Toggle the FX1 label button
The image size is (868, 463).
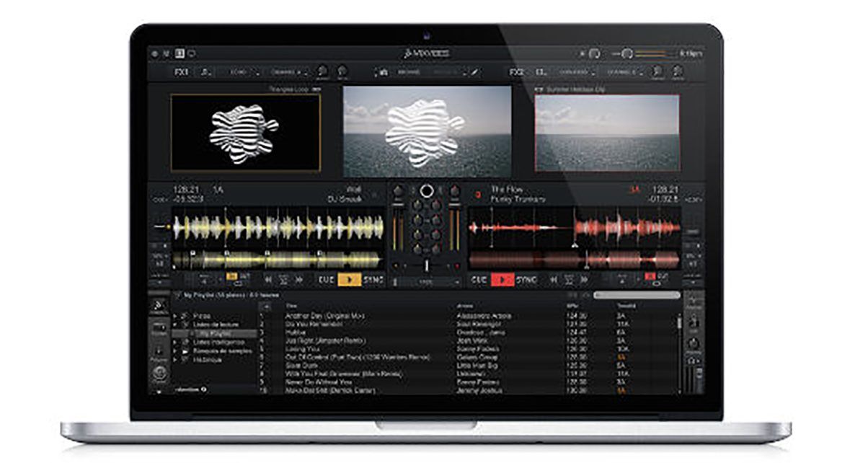click(x=181, y=72)
